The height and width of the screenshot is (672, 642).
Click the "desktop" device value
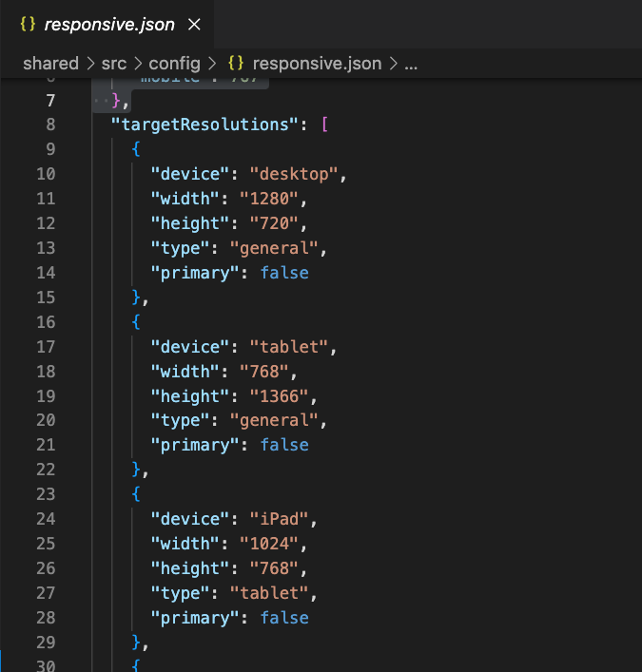(x=294, y=174)
